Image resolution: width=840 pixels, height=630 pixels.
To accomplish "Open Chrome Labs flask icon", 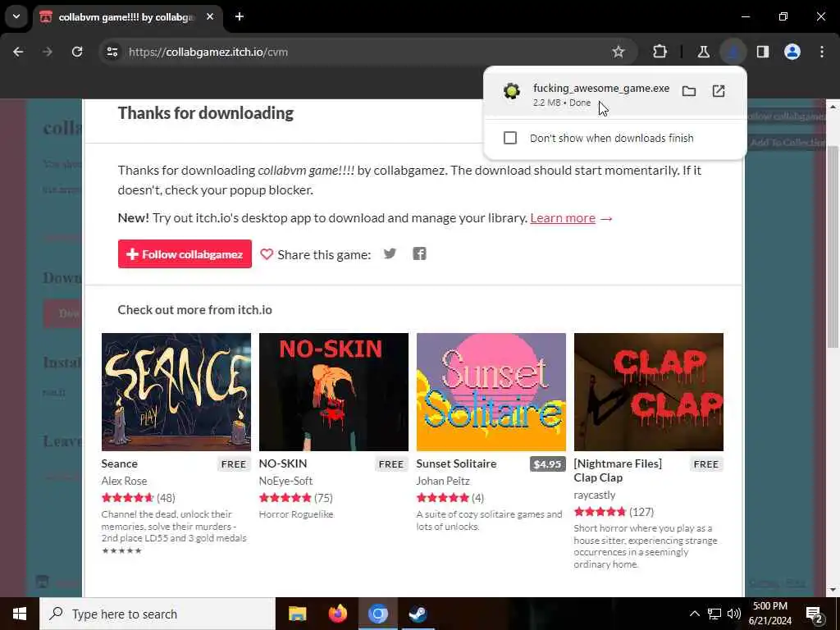I will coord(703,52).
